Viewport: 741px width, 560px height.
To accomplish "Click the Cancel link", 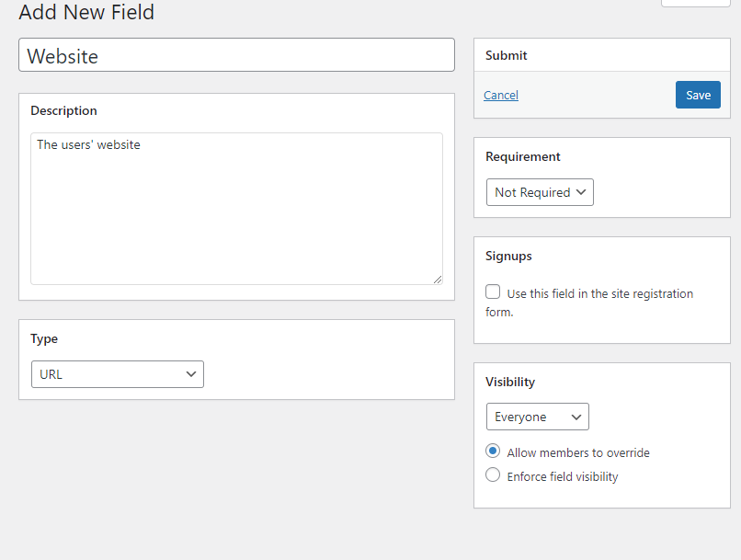I will coord(501,96).
